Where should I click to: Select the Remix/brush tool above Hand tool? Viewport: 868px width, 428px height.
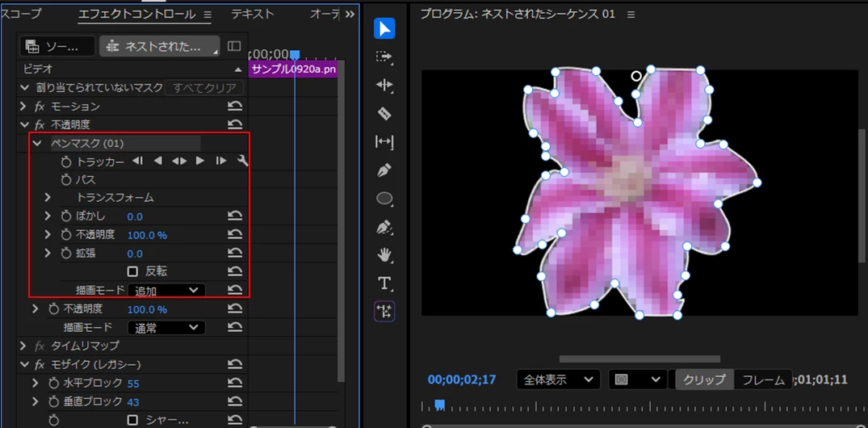click(x=384, y=227)
